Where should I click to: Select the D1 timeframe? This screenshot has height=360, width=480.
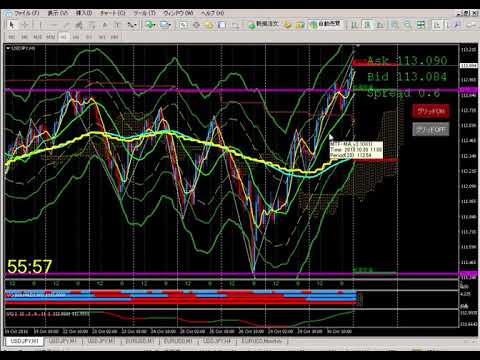pos(89,37)
